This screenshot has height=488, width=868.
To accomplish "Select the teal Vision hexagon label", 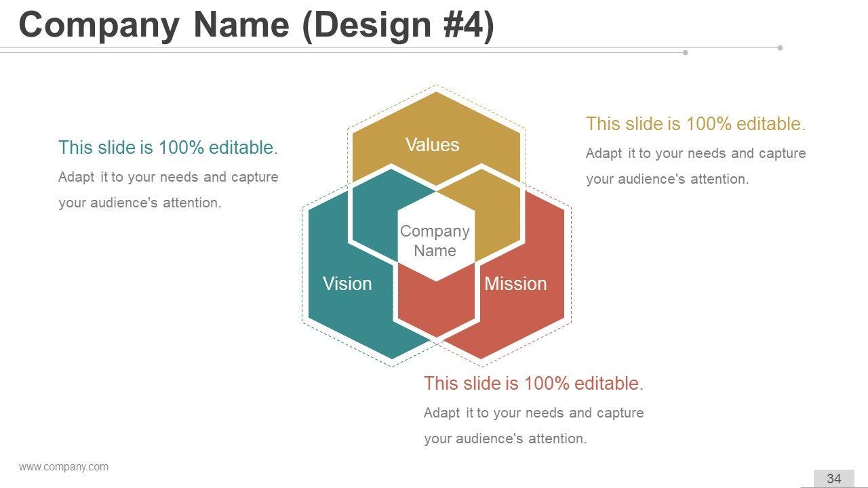I will (347, 283).
